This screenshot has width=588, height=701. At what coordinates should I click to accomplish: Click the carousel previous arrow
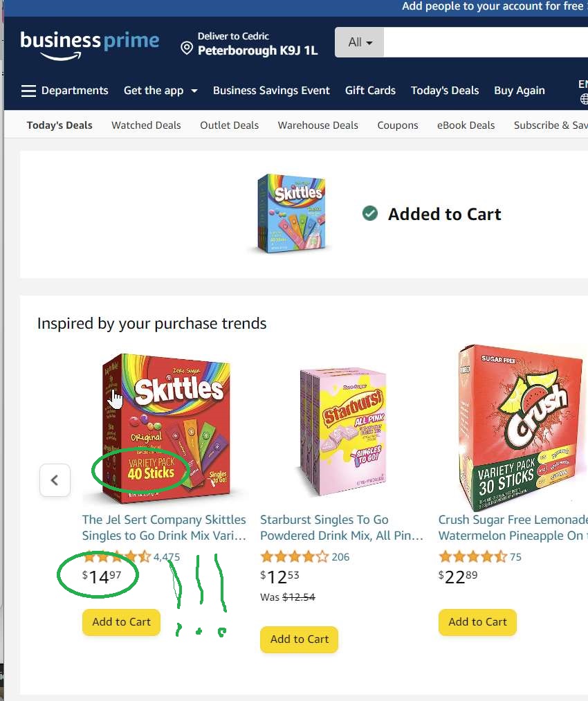tap(55, 480)
